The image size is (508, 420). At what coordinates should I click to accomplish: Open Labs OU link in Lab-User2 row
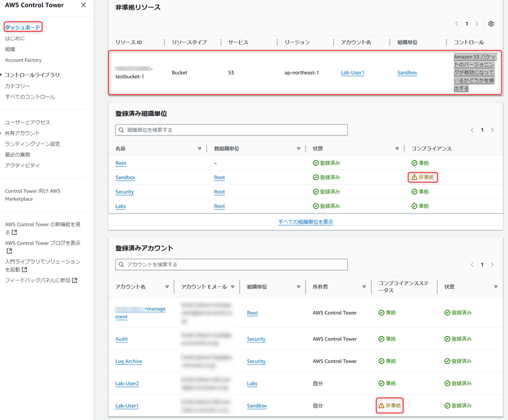coord(252,383)
